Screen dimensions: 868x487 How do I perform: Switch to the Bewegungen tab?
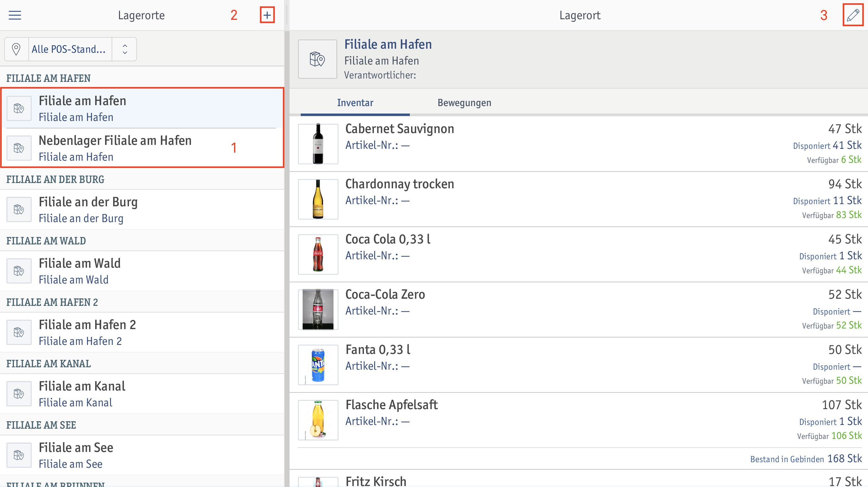click(464, 103)
